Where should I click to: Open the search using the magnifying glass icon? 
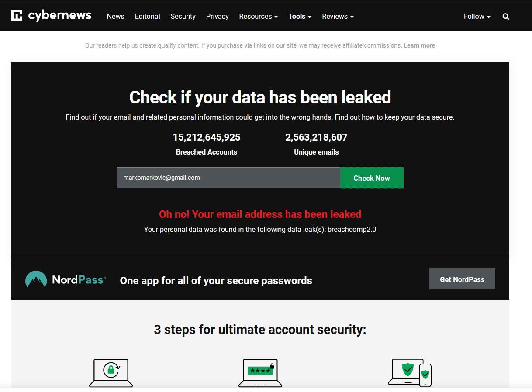(505, 16)
